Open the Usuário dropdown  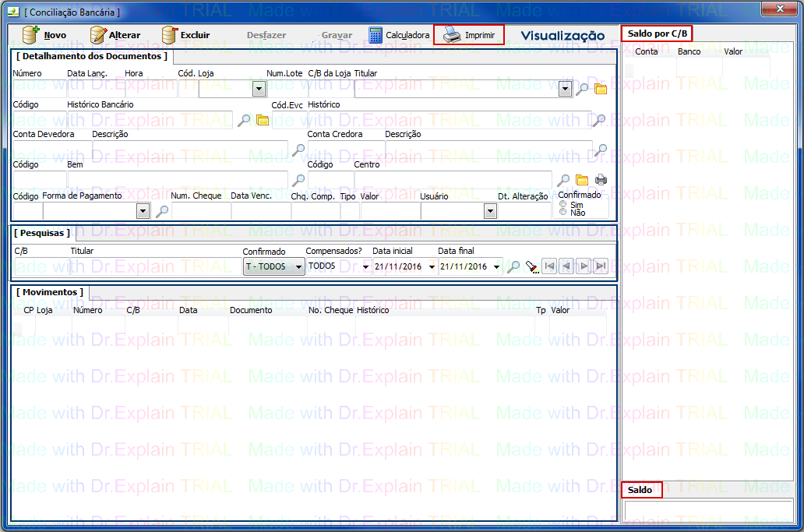[x=490, y=210]
